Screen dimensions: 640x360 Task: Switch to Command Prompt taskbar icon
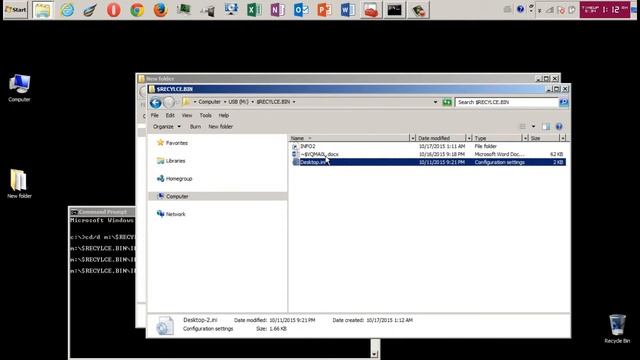(x=394, y=10)
